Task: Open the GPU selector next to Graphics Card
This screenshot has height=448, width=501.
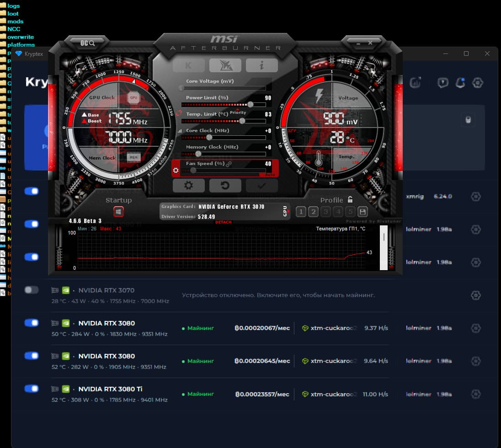Action: (286, 211)
